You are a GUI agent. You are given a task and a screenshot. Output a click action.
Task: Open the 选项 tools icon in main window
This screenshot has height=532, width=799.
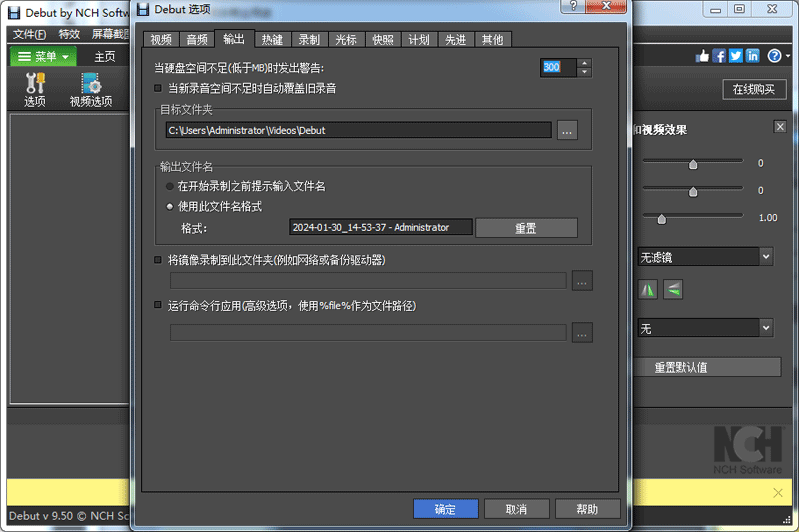35,90
